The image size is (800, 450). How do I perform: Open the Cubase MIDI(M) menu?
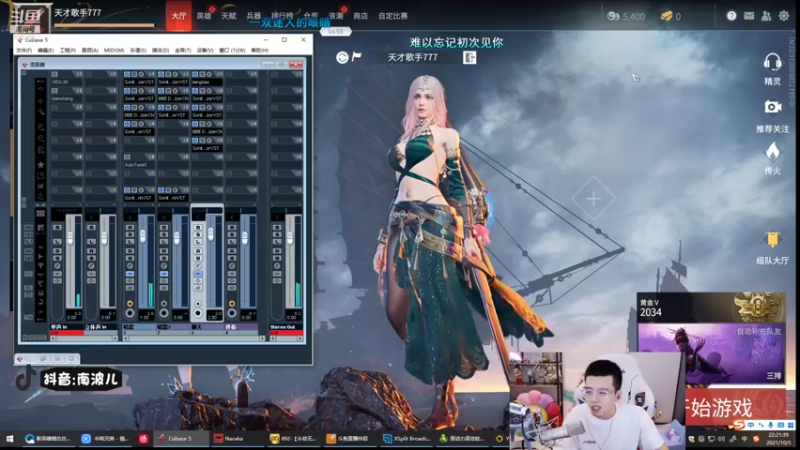(114, 51)
